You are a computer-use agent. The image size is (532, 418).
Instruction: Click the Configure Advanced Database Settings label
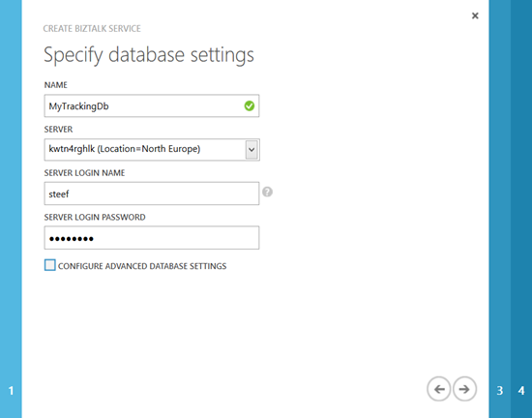coord(142,266)
